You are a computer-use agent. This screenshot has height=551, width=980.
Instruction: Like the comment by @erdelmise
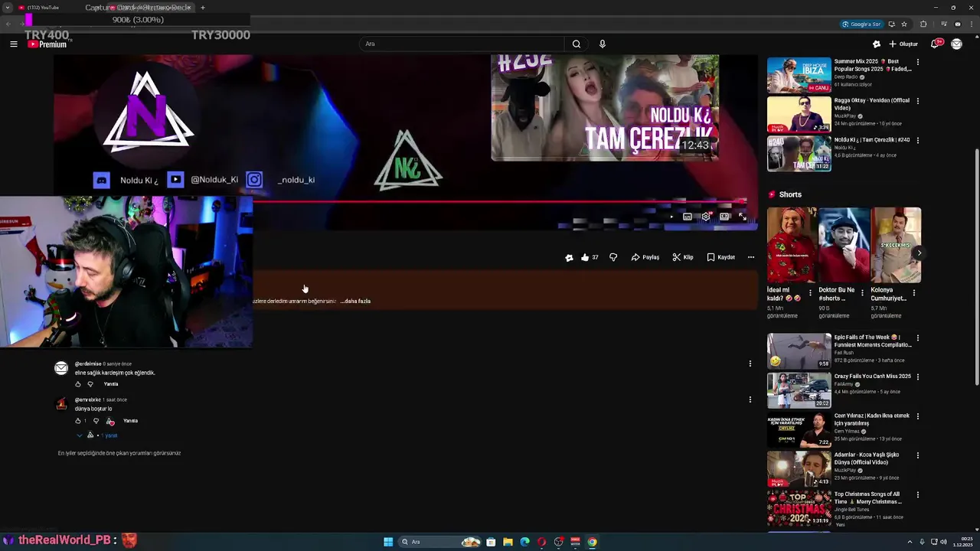77,384
